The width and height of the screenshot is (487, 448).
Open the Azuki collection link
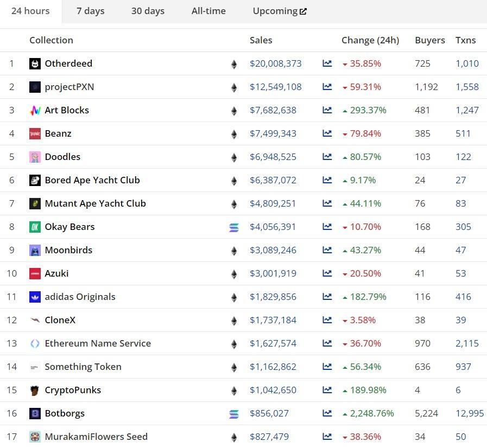pyautogui.click(x=56, y=273)
